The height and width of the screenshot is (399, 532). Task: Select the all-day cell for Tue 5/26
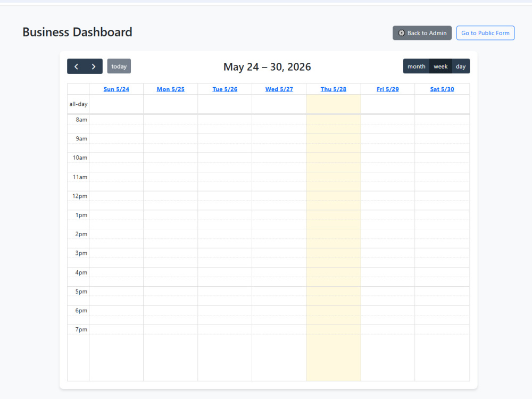pyautogui.click(x=225, y=104)
